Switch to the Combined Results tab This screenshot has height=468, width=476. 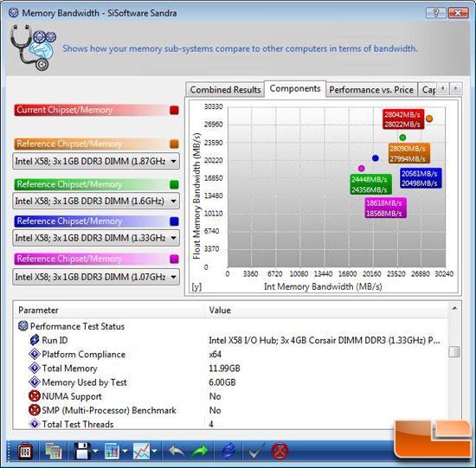225,90
